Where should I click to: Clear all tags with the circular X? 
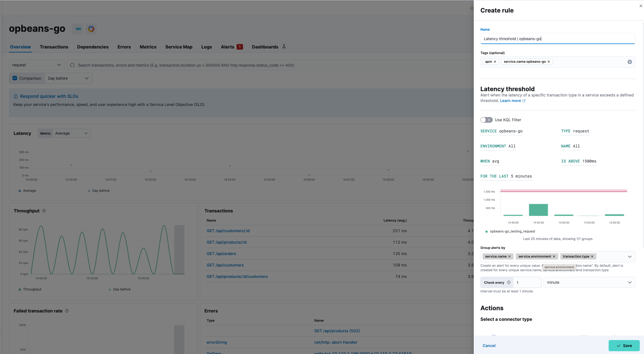coord(630,62)
